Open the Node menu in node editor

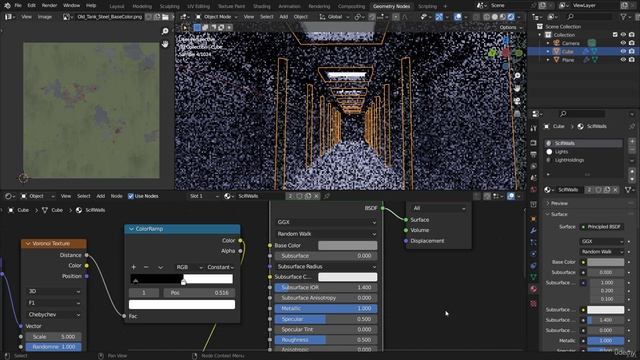pyautogui.click(x=116, y=196)
